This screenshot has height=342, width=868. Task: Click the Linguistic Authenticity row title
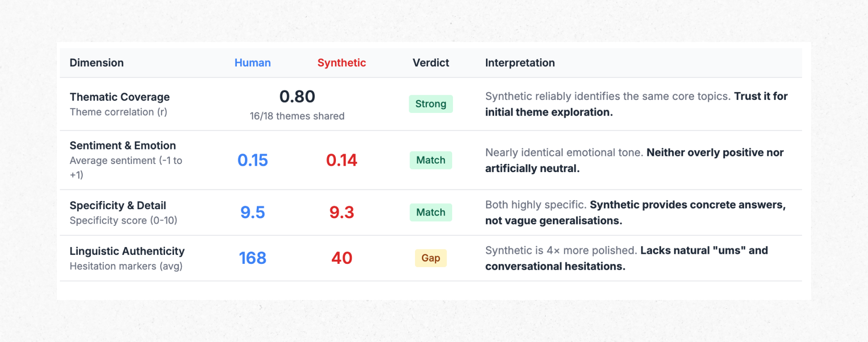pyautogui.click(x=127, y=251)
